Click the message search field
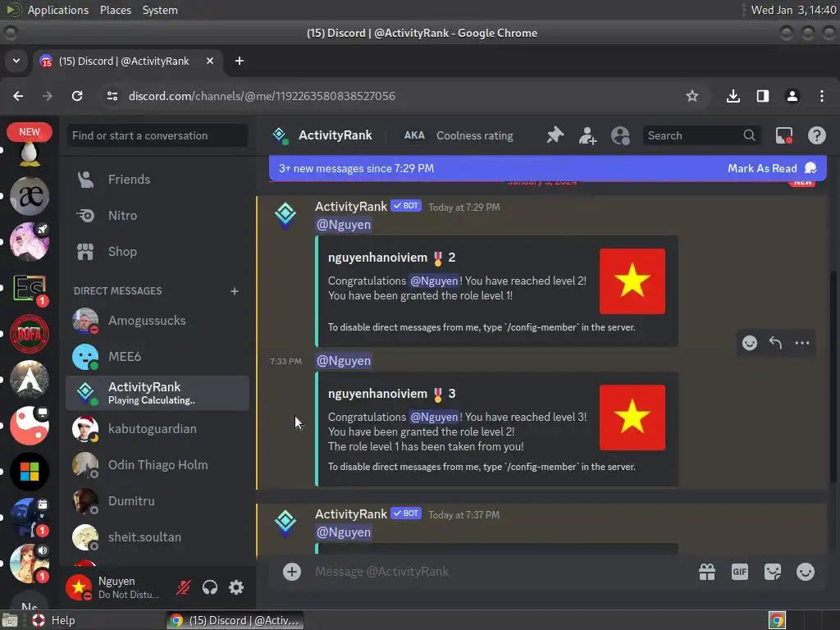 coord(702,135)
